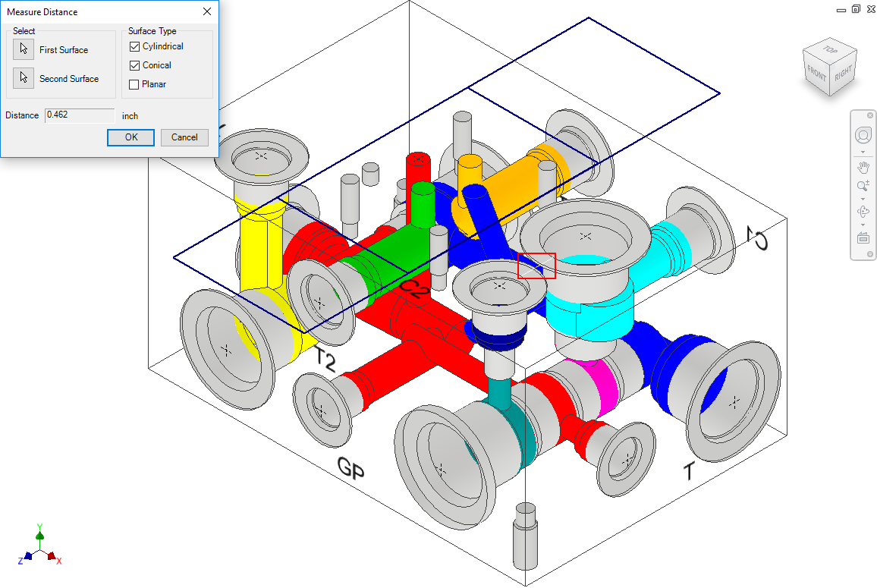Click the Second Surface selection arrow button
Viewport: 877px width, 588px height.
(24, 77)
